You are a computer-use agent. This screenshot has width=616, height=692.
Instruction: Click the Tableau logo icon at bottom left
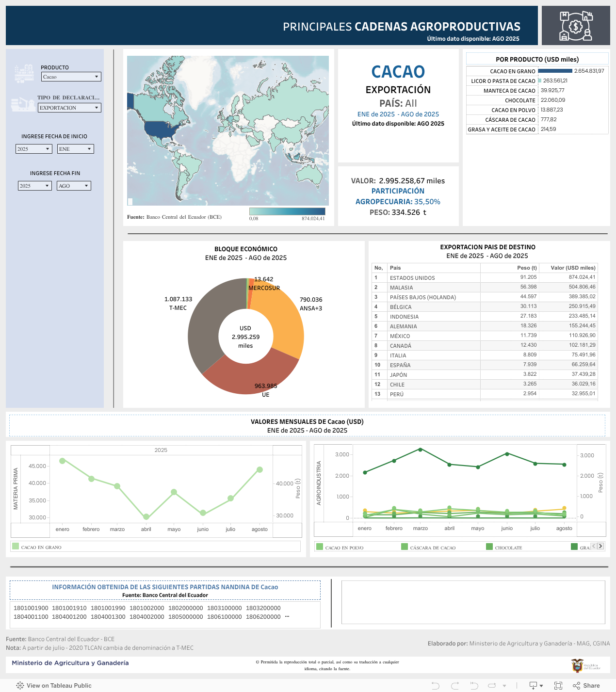[20, 685]
